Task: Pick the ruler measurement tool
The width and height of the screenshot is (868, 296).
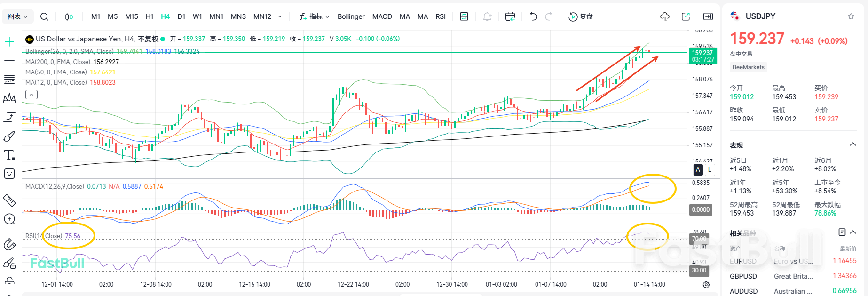Action: click(9, 200)
